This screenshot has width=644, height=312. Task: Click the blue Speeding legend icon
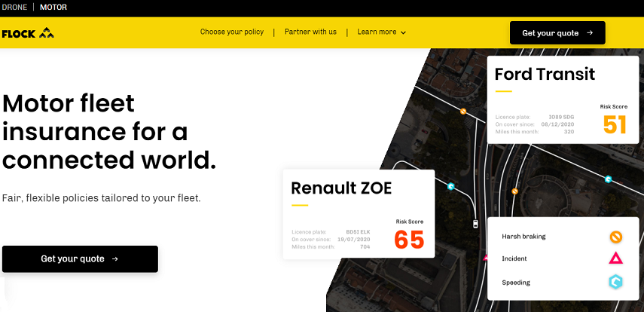pyautogui.click(x=615, y=283)
